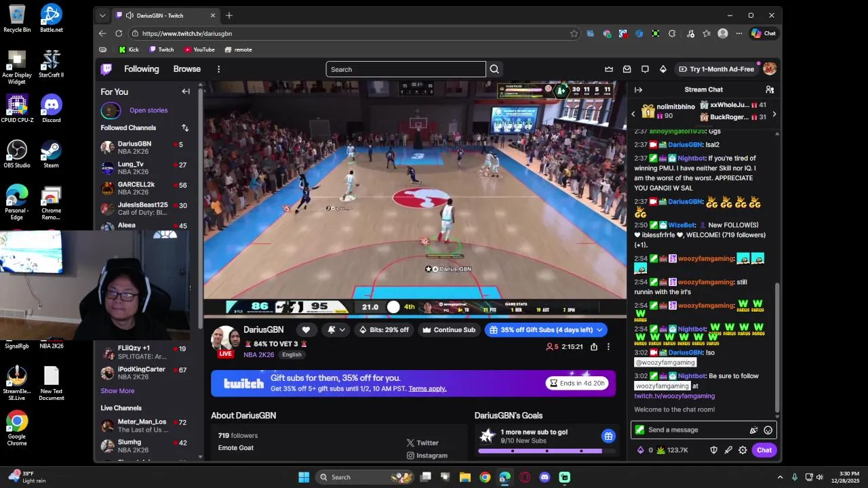The height and width of the screenshot is (488, 868).
Task: Click Get Bits diamond icon in top bar
Action: [663, 69]
